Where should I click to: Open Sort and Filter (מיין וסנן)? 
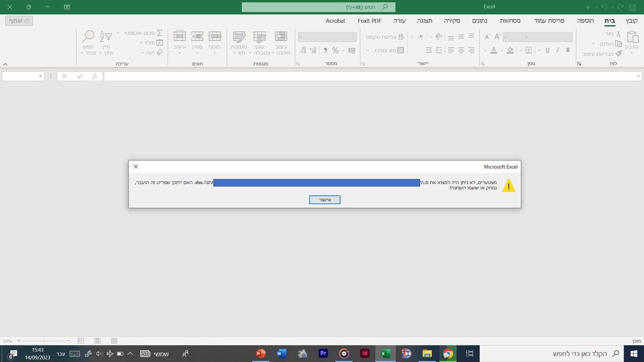point(106,43)
